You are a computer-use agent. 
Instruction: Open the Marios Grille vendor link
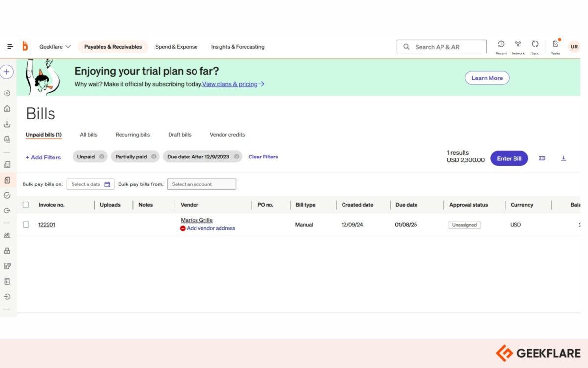click(196, 220)
